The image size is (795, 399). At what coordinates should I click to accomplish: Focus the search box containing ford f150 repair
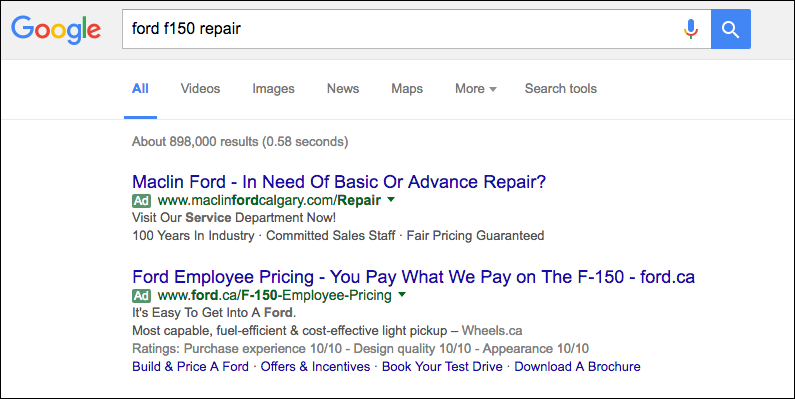[x=416, y=29]
